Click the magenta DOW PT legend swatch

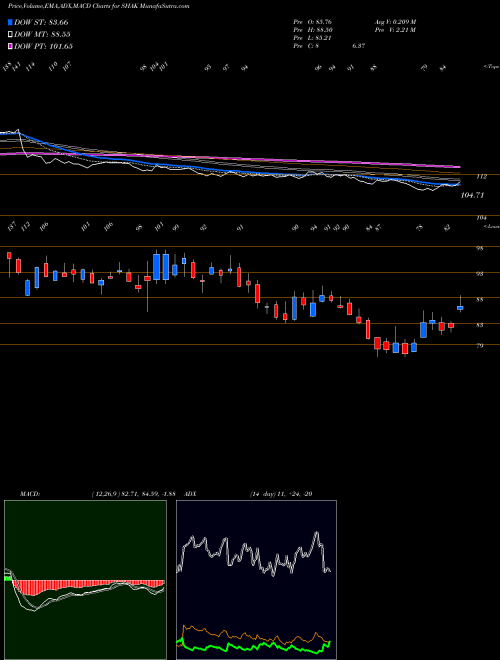click(10, 46)
